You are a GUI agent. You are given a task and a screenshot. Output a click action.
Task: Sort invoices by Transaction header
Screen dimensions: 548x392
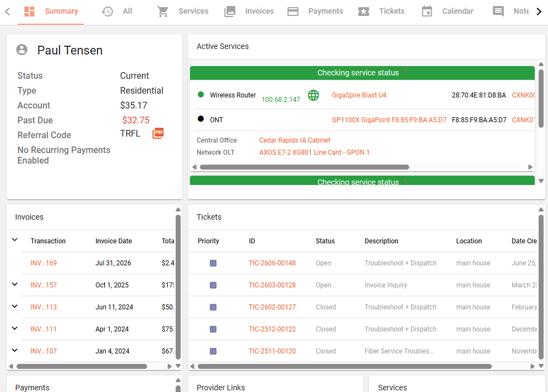pos(48,241)
